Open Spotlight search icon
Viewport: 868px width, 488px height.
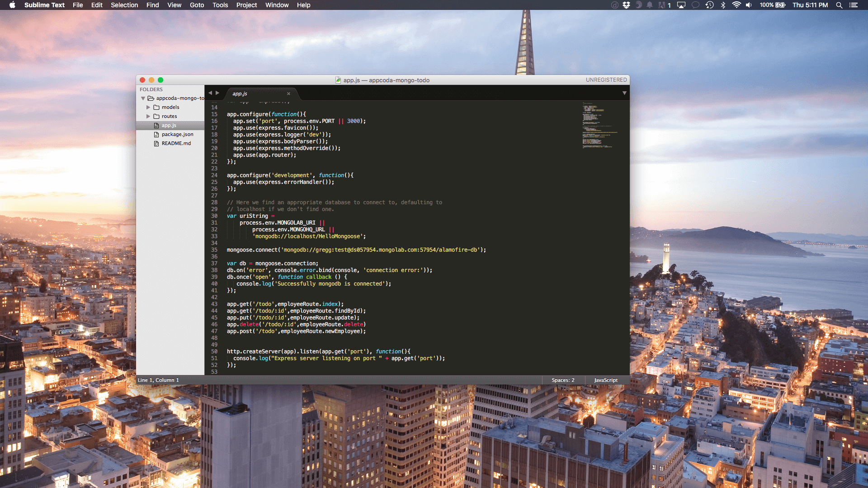click(x=839, y=5)
